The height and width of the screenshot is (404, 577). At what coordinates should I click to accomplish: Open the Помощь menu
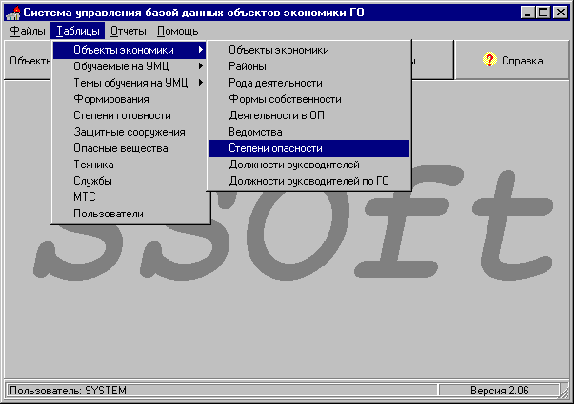(x=178, y=31)
